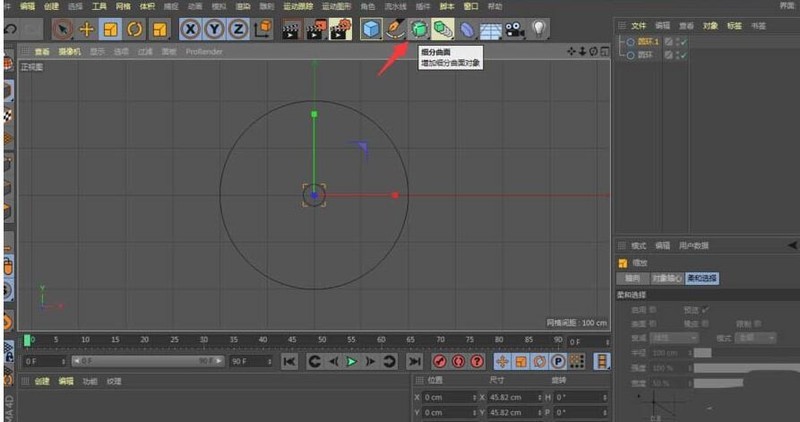Select the 圆环.1 object in object manager
This screenshot has height=422, width=800.
point(648,42)
